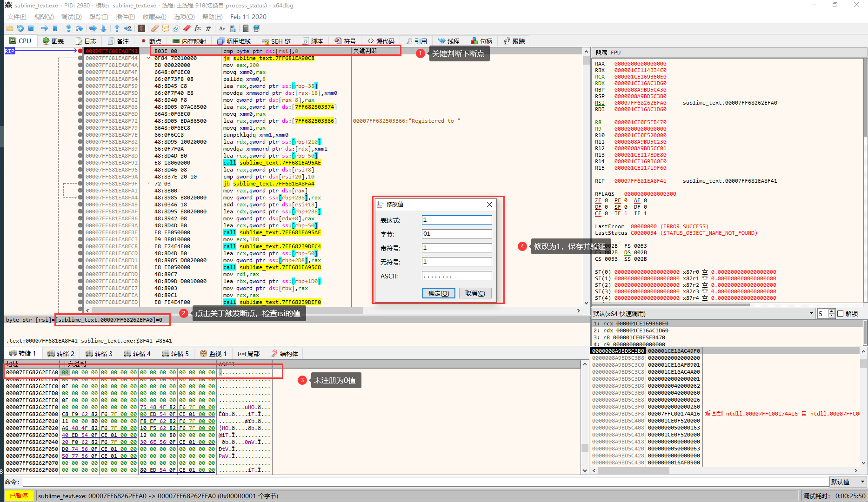Switch to the 句柄 handles tab
Image resolution: width=868 pixels, height=502 pixels.
[481, 41]
